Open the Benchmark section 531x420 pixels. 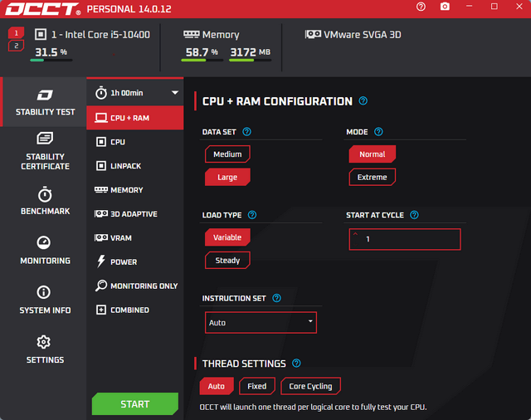coord(45,201)
